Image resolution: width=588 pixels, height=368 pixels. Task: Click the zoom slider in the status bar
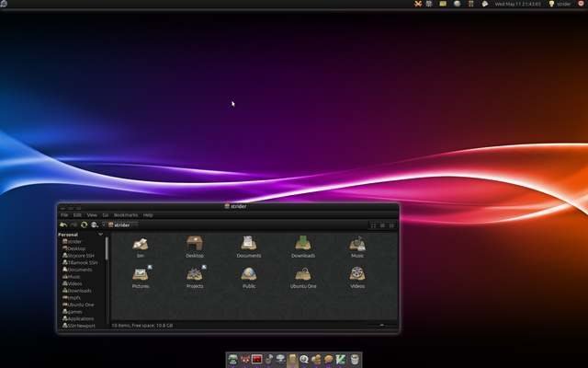click(x=381, y=325)
